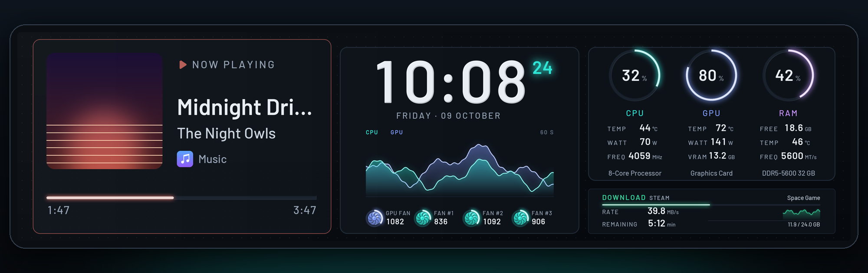Click the 10:08 clock display

(450, 82)
